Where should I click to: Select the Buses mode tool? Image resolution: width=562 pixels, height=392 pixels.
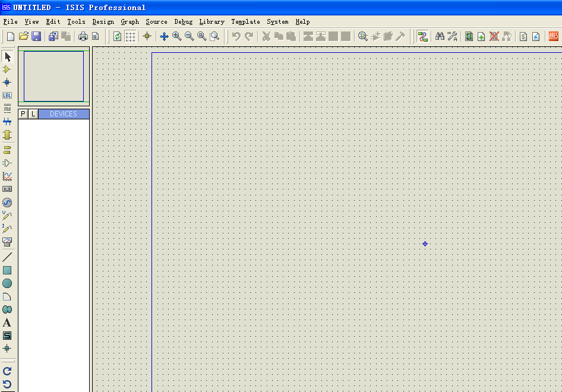click(x=7, y=122)
